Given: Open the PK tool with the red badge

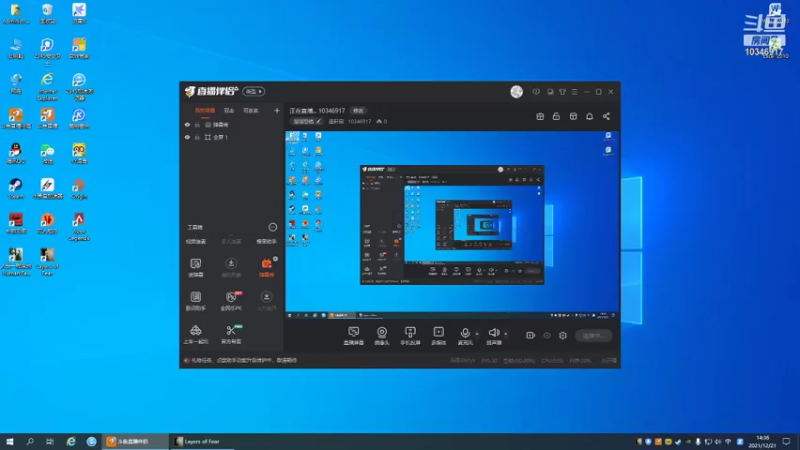Looking at the screenshot, I should pos(231,301).
